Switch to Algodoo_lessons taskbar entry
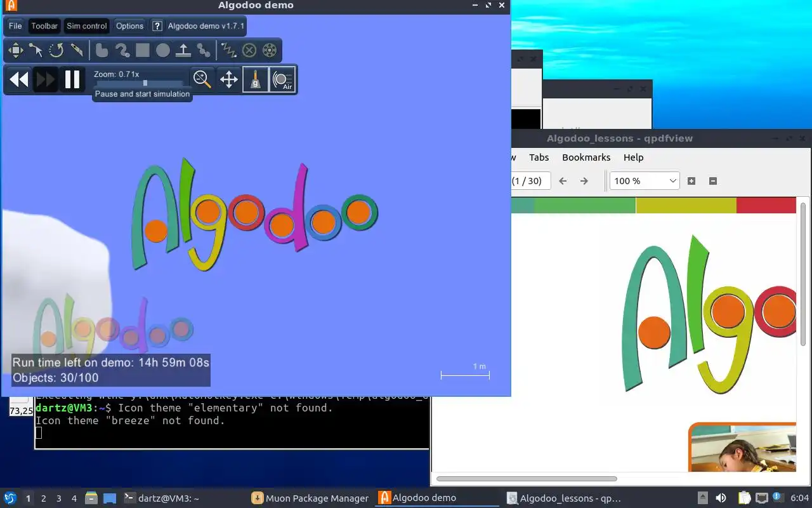The height and width of the screenshot is (508, 812). click(565, 498)
